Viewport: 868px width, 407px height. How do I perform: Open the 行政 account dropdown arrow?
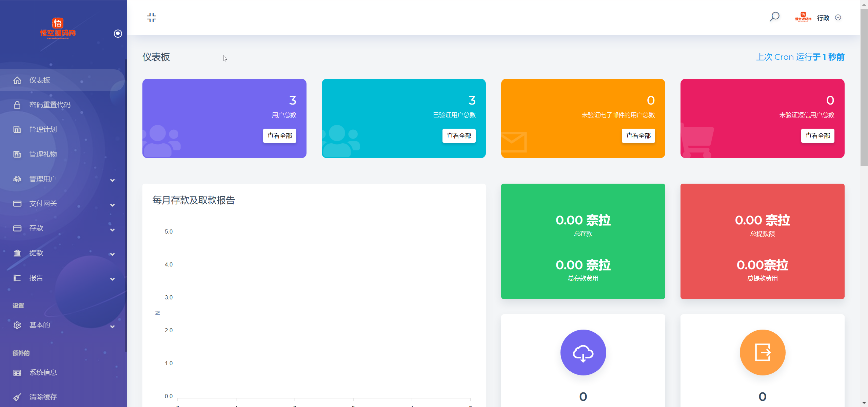click(838, 17)
